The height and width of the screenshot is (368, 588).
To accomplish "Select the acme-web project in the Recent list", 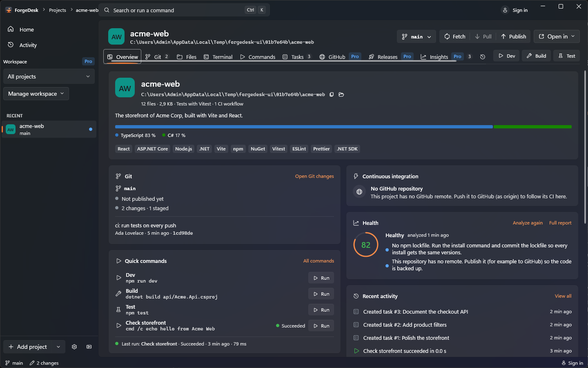I will pos(49,129).
